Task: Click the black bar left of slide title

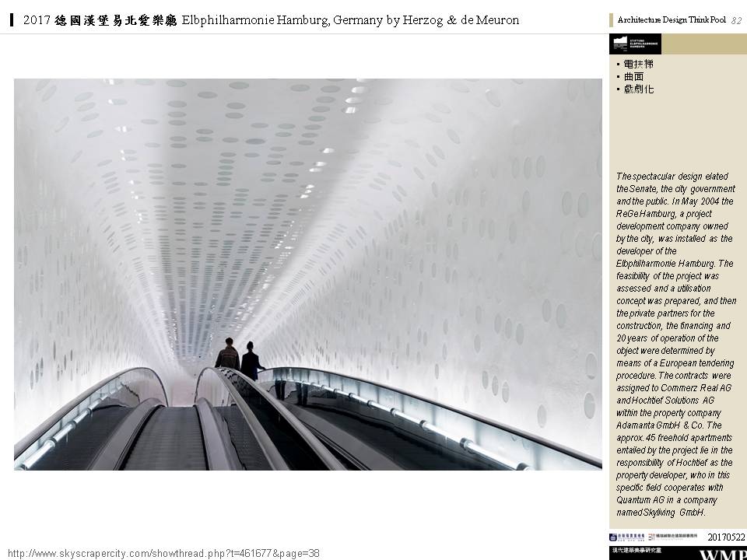Action: pos(12,20)
